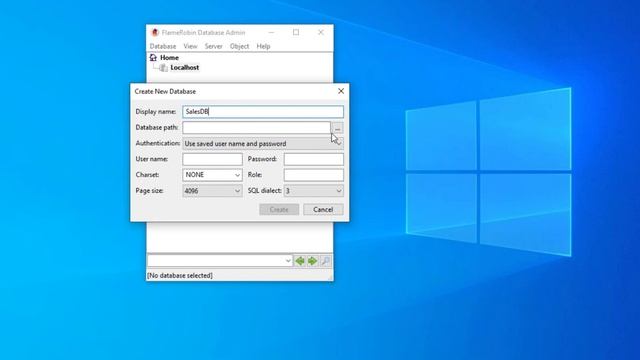This screenshot has width=640, height=360.
Task: Focus the User name field
Action: click(212, 159)
